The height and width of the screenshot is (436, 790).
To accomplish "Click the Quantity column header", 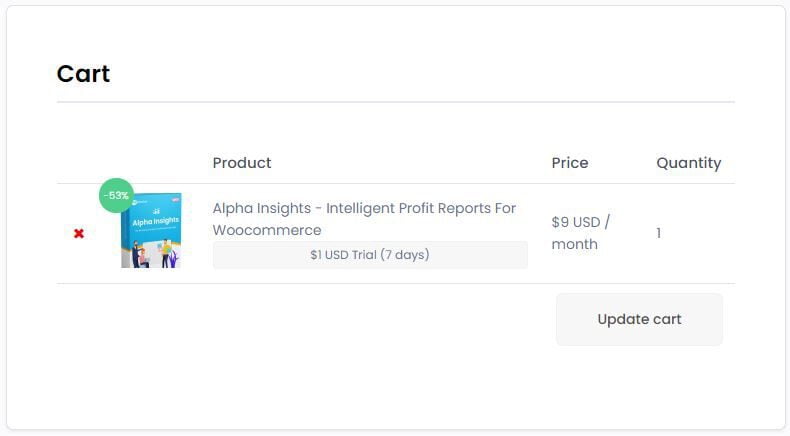I will pyautogui.click(x=689, y=163).
